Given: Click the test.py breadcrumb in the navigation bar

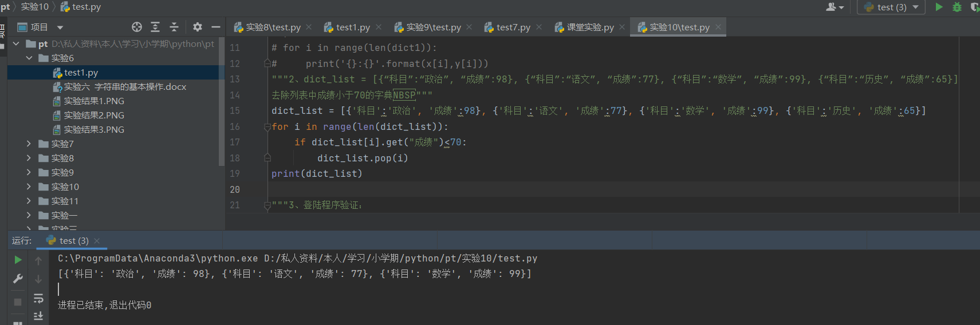Looking at the screenshot, I should [x=81, y=7].
